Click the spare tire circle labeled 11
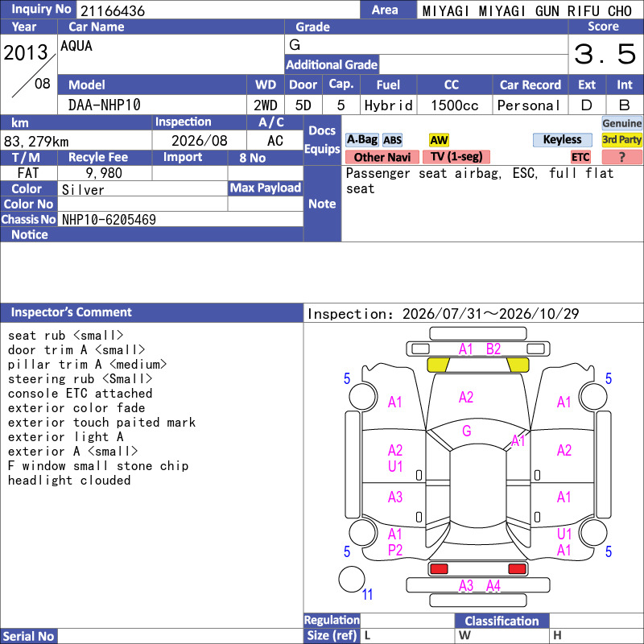Image resolution: width=644 pixels, height=644 pixels. [352, 579]
